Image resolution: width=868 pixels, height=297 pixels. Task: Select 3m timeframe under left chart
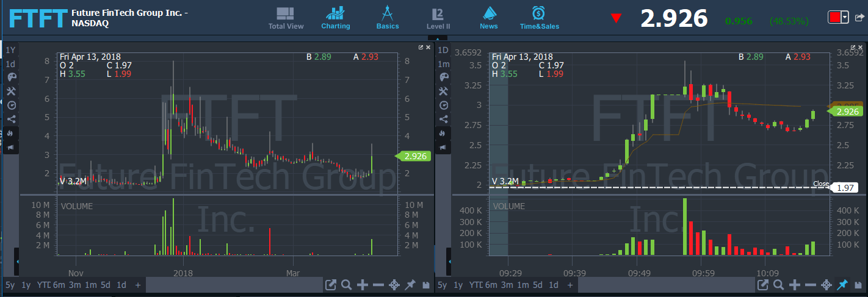tap(74, 285)
